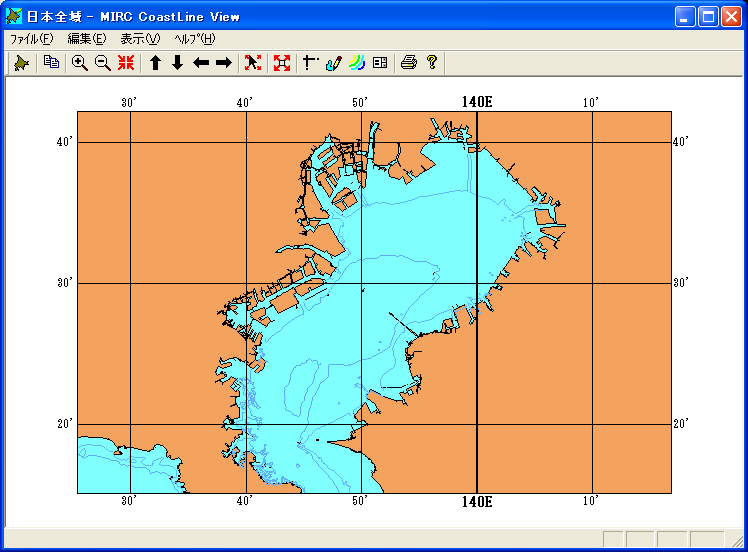Toggle the contour lines layer icon
The image size is (748, 552).
(x=356, y=63)
